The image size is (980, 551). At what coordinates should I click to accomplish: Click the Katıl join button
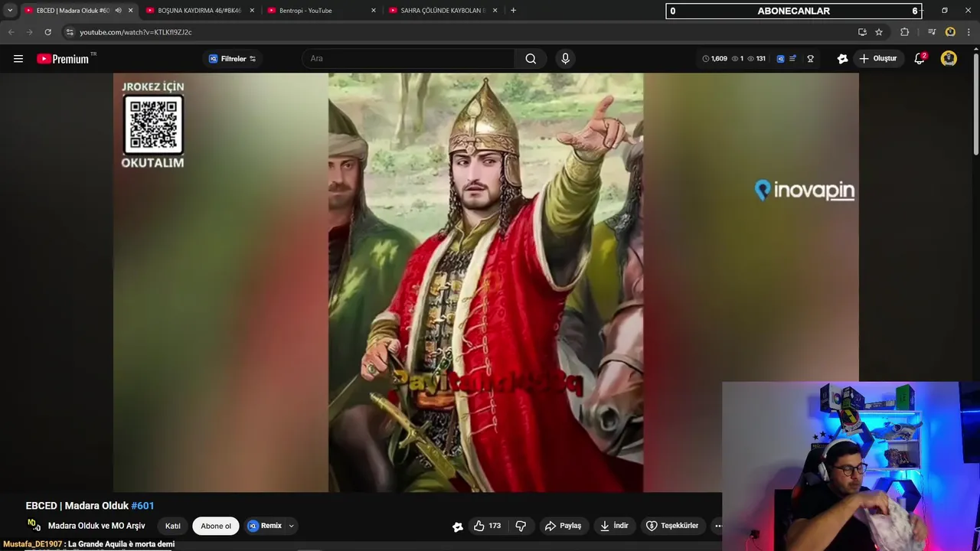pyautogui.click(x=173, y=526)
